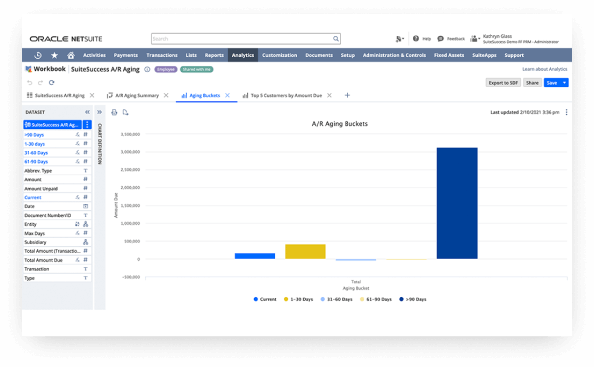The width and height of the screenshot is (594, 367).
Task: Click the Save button
Action: 552,83
